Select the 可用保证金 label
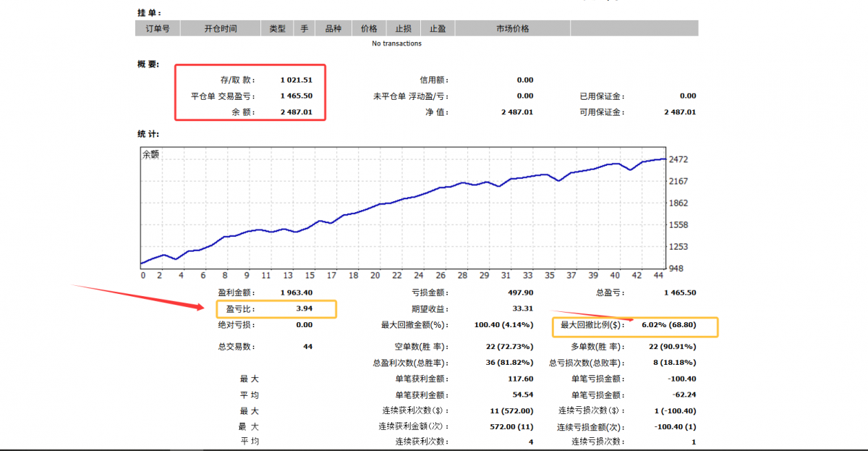Image resolution: width=868 pixels, height=451 pixels. [x=603, y=112]
